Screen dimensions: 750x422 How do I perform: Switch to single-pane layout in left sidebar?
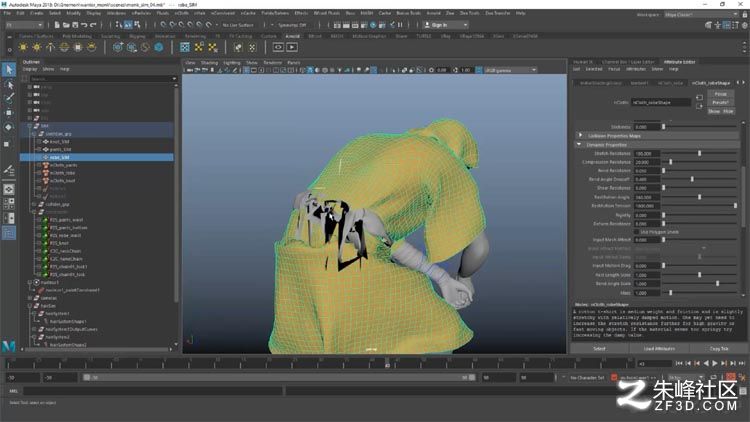9,189
